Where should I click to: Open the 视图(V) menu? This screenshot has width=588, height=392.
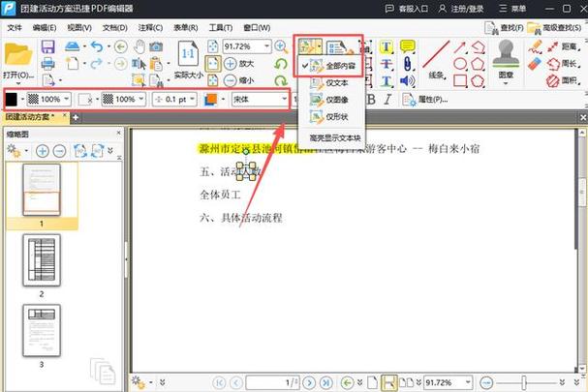coord(79,27)
